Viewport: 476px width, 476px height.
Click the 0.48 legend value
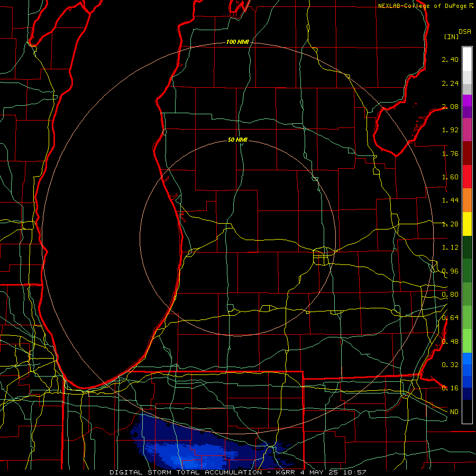[450, 341]
